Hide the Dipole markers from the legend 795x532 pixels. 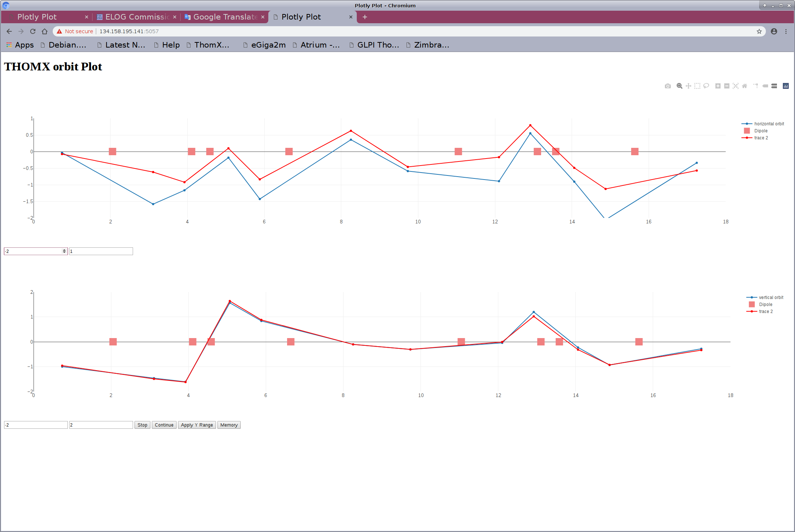click(761, 131)
